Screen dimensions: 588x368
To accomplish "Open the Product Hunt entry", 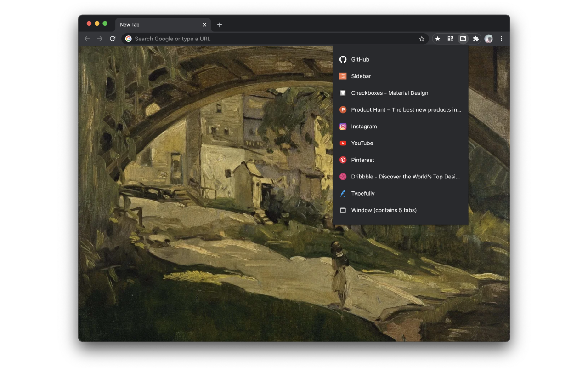I will click(401, 109).
